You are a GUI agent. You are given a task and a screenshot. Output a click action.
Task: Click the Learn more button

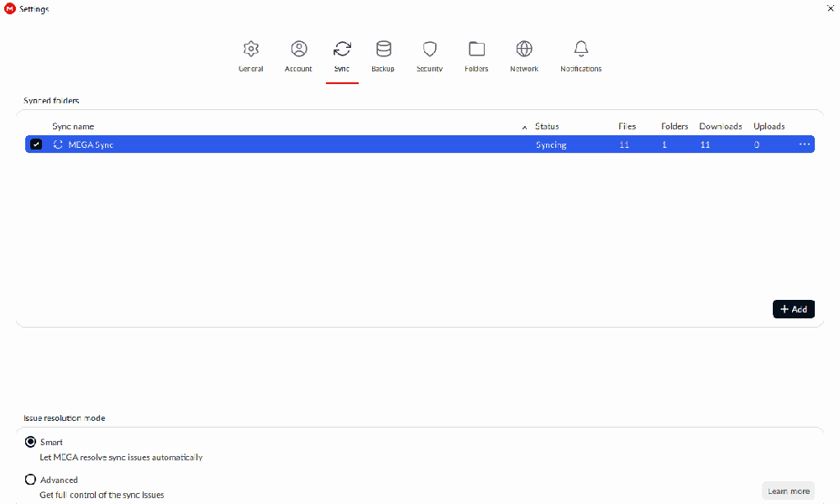tap(788, 491)
